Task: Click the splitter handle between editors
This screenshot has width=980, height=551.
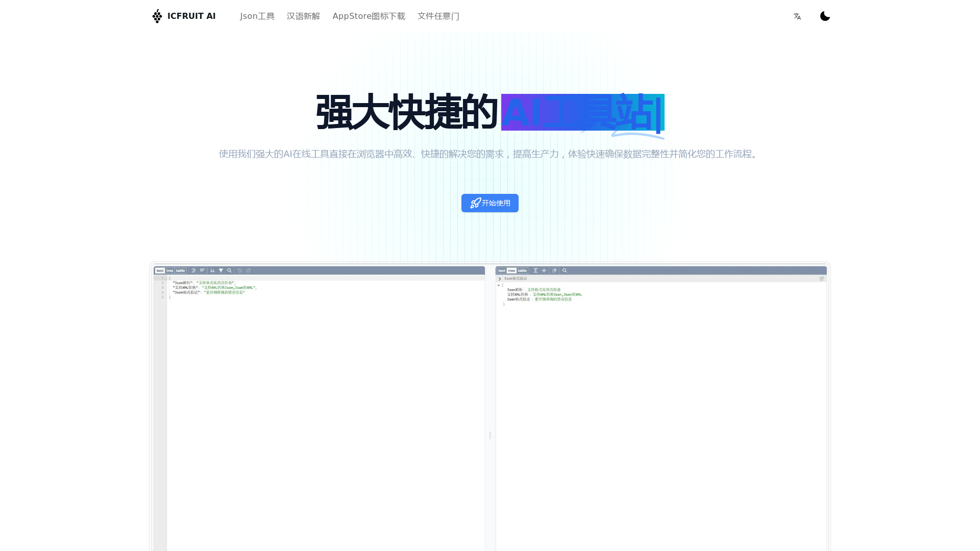Action: pyautogui.click(x=490, y=435)
